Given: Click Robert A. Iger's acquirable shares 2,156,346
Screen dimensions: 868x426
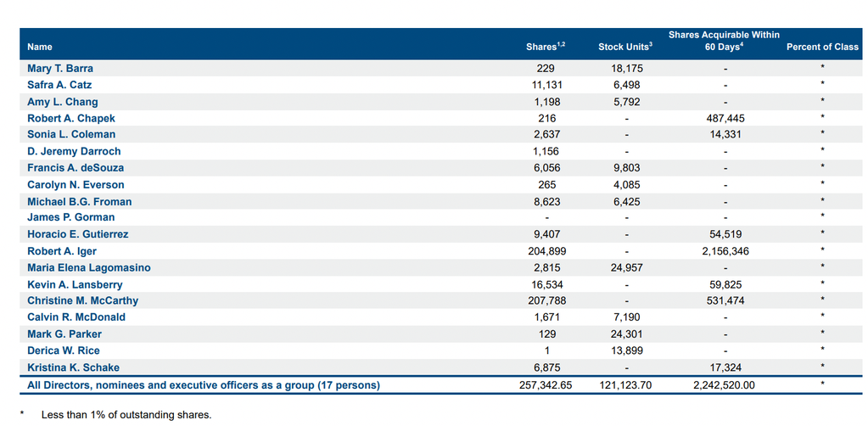Looking at the screenshot, I should (725, 251).
